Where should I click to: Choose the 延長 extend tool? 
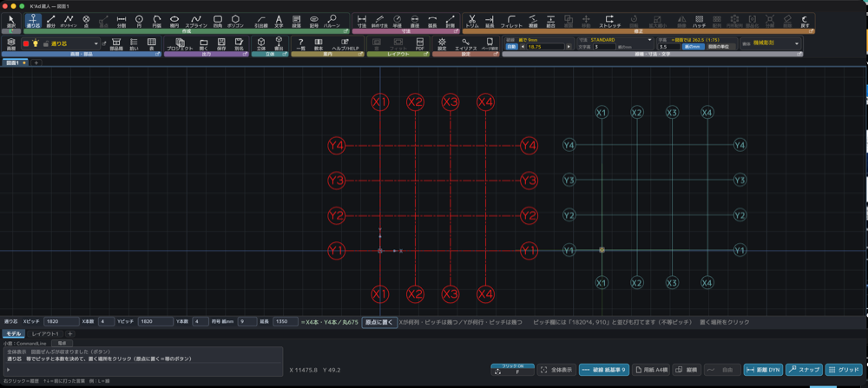489,21
